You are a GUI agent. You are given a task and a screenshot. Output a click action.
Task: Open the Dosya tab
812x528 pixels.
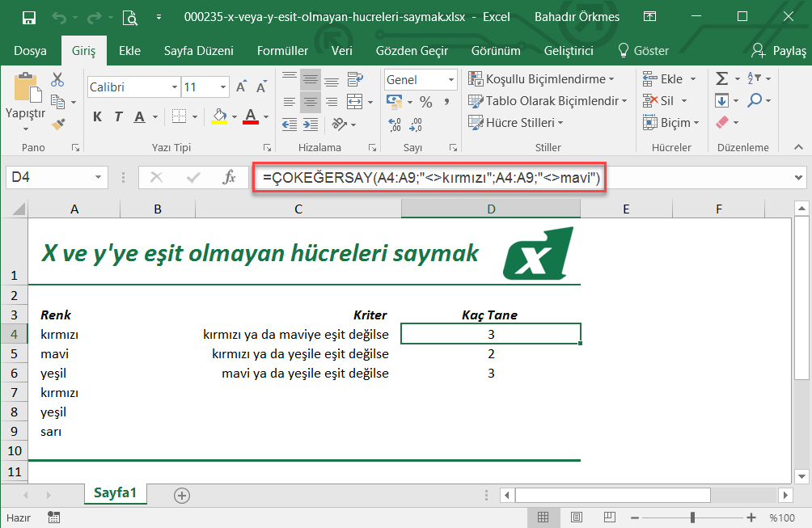tap(30, 51)
